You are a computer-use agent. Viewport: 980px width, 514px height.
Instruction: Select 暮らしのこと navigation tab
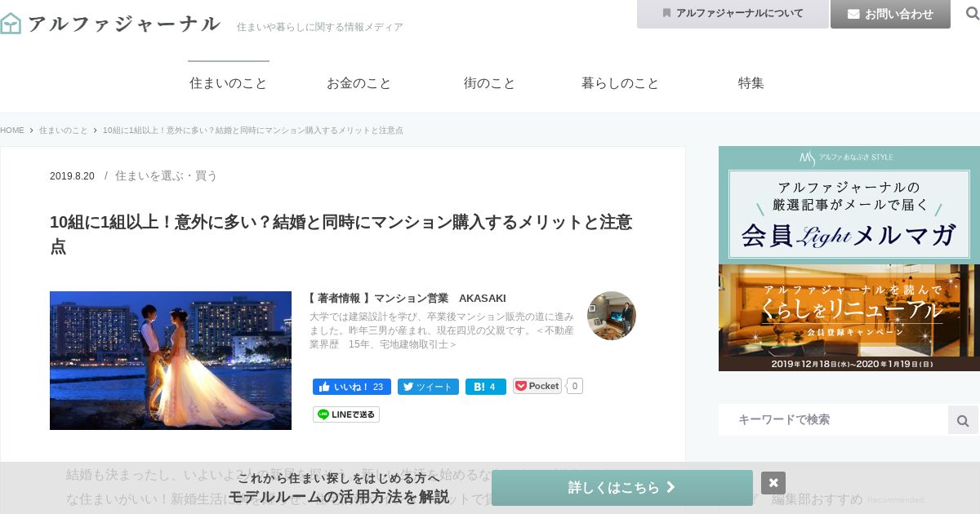(621, 83)
